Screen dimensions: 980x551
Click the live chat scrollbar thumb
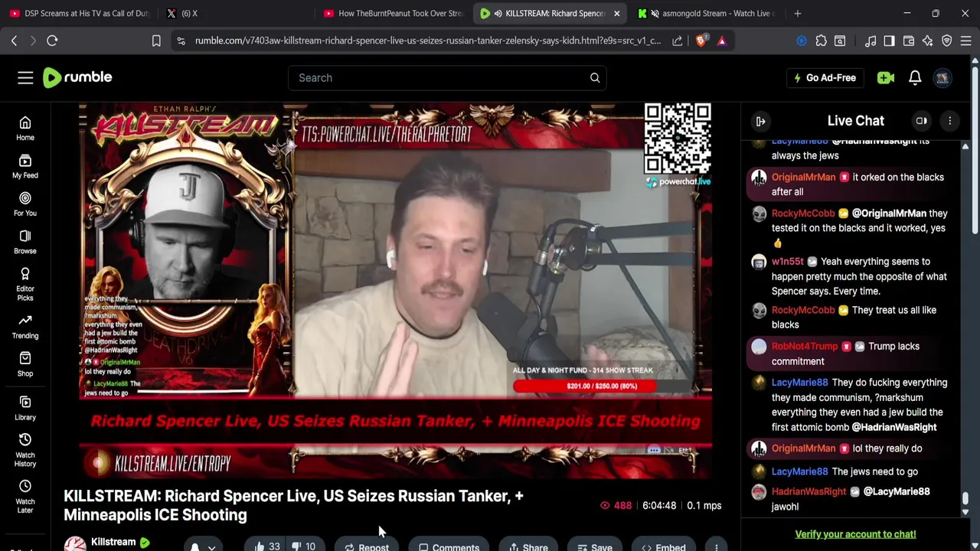pos(965,499)
